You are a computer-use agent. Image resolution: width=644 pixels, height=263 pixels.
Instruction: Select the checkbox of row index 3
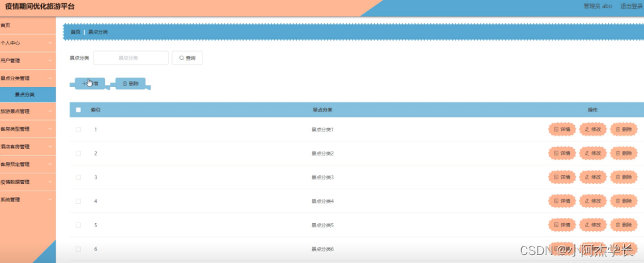pyautogui.click(x=78, y=177)
